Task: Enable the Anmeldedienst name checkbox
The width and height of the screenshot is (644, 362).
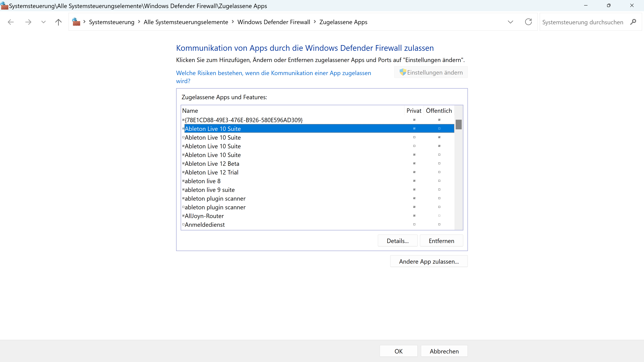Action: pyautogui.click(x=183, y=224)
